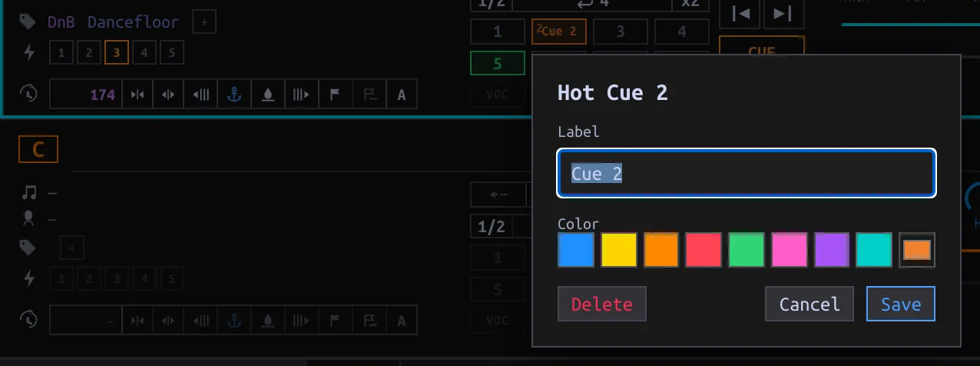This screenshot has width=980, height=366.
Task: Click expand beatgrid icon in 174 deck
Action: 167,95
